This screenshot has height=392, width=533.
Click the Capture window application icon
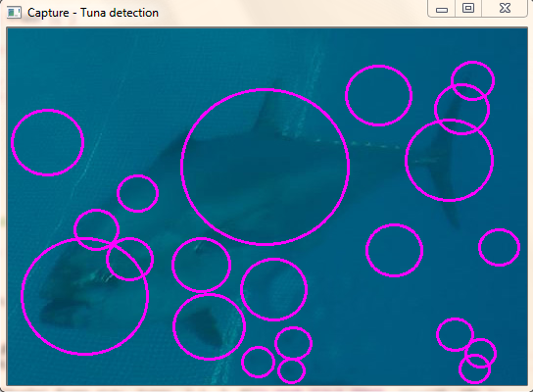[x=14, y=13]
